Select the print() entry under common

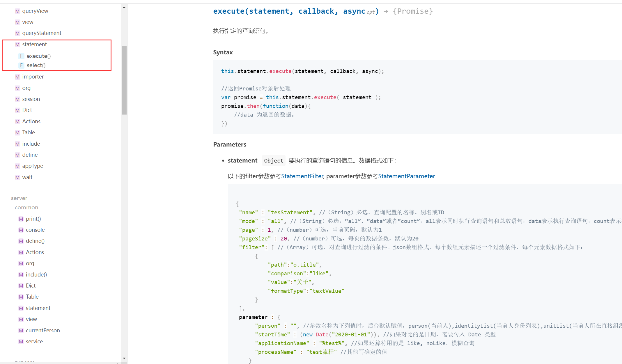pyautogui.click(x=33, y=219)
